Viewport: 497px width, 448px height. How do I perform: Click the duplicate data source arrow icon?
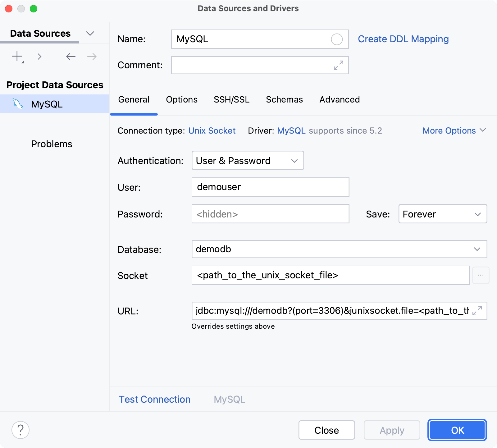(39, 56)
